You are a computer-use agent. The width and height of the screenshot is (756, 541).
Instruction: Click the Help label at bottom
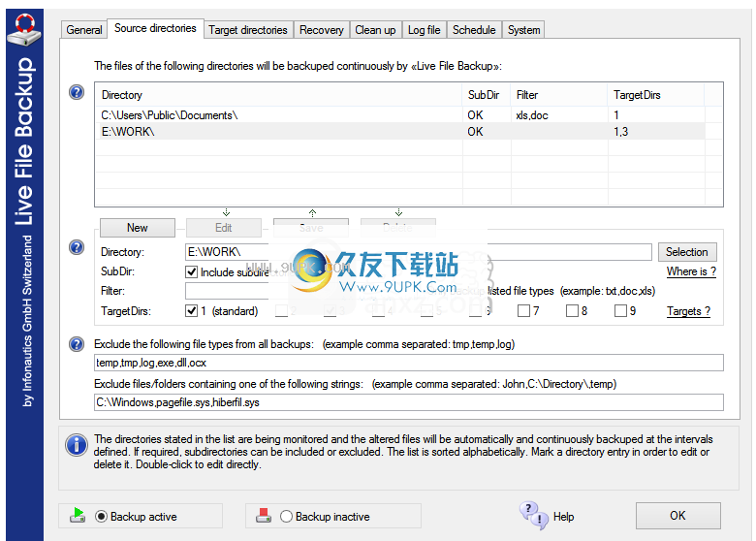tap(563, 517)
